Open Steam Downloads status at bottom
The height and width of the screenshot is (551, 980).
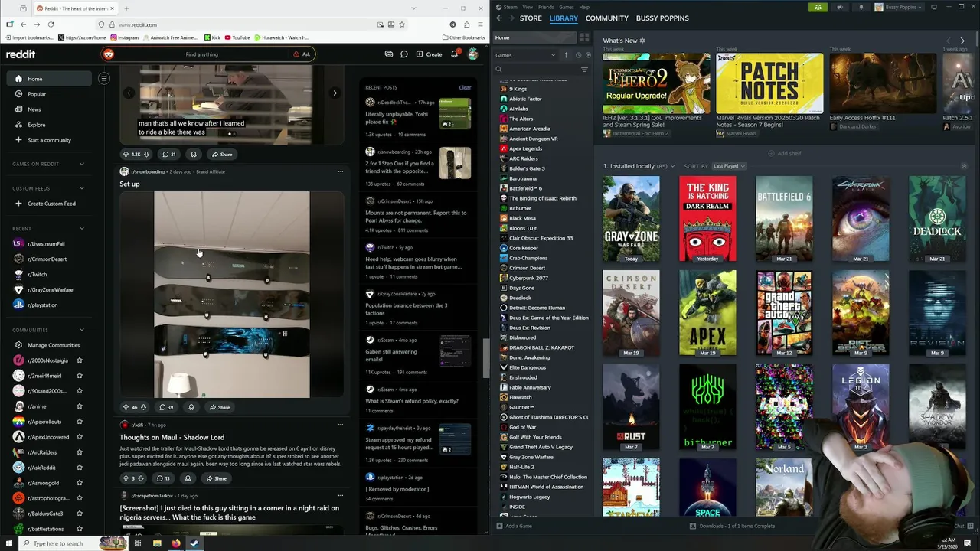pyautogui.click(x=732, y=526)
